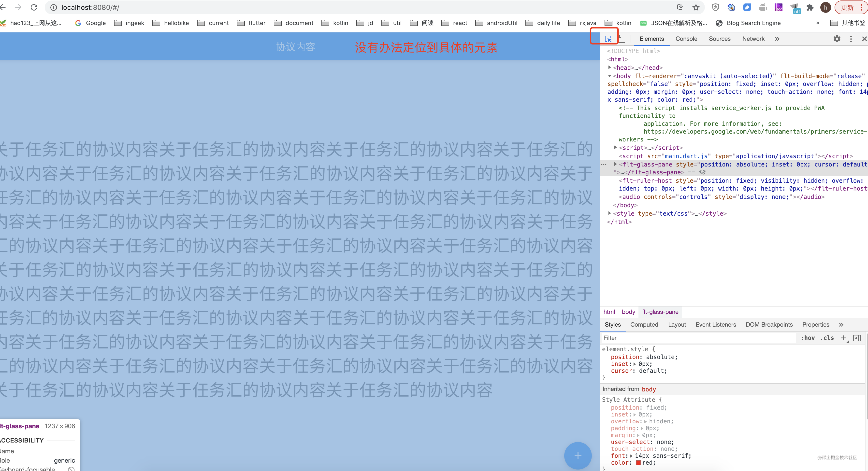Reload the browser page
This screenshot has height=471, width=868.
coord(34,7)
